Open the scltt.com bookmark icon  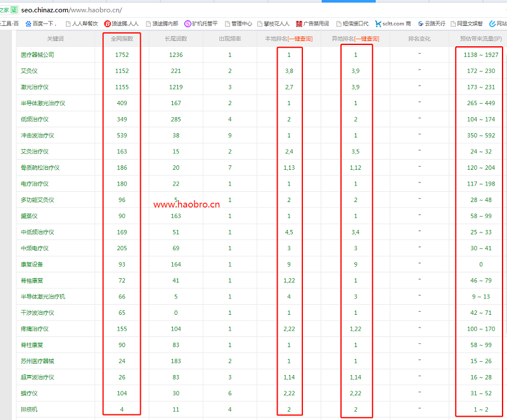point(378,23)
